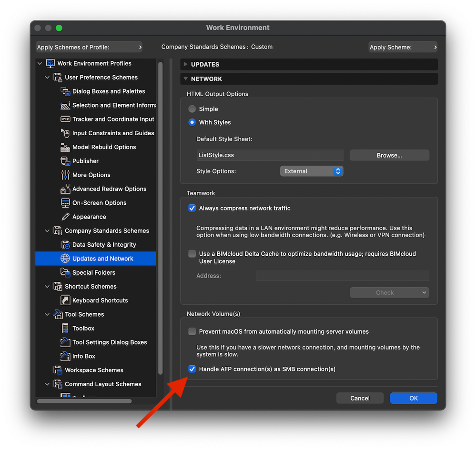Collapse Company Standards Schemes chevron
This screenshot has width=476, height=450.
47,231
